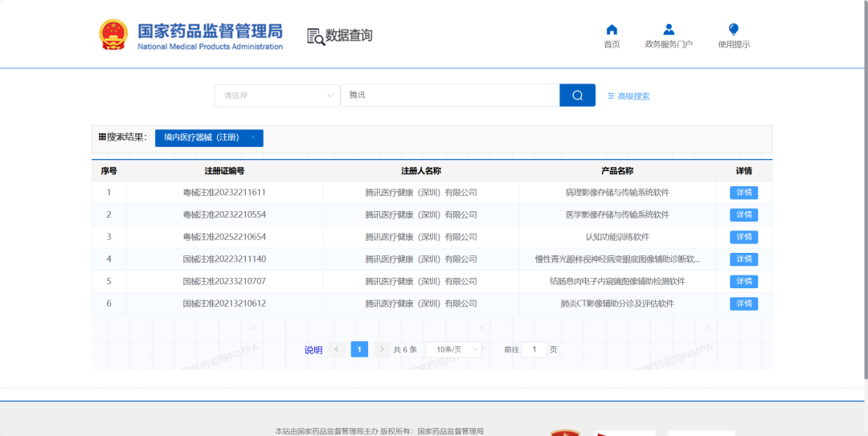Click registration number 国械注准20233210707
The height and width of the screenshot is (436, 868).
(224, 281)
